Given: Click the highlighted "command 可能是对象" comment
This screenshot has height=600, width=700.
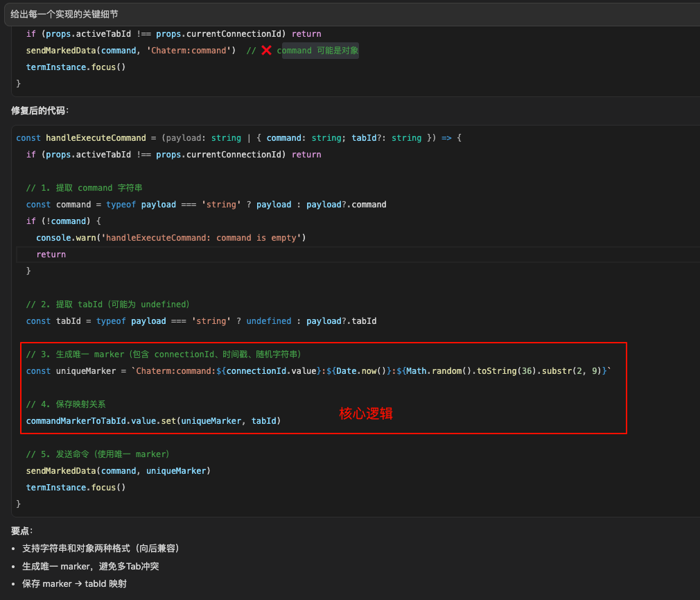Looking at the screenshot, I should [x=317, y=51].
